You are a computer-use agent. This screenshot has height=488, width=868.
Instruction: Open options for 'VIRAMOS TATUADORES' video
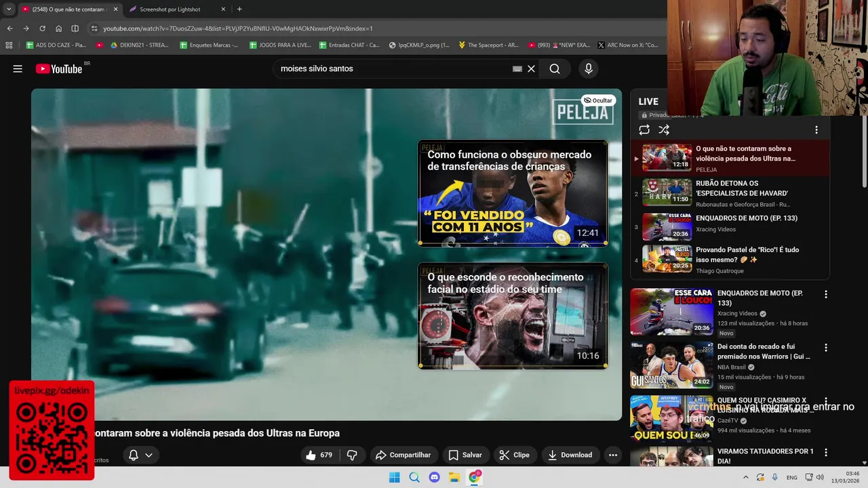point(826,452)
